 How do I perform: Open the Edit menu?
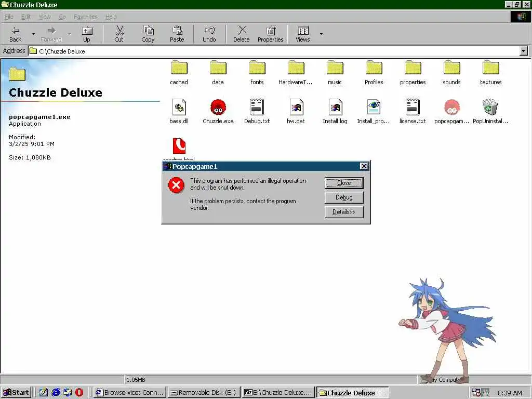26,17
